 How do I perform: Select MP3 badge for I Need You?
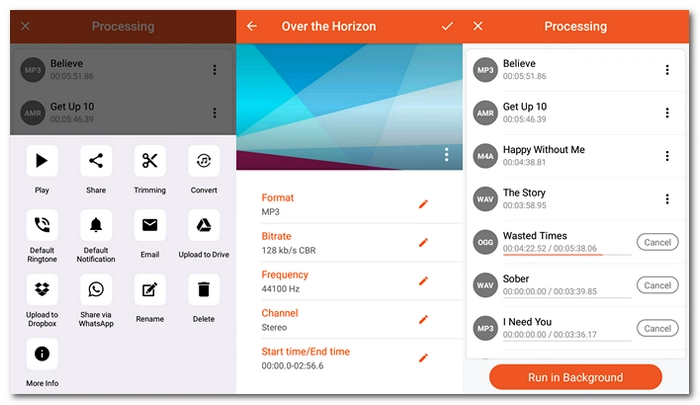485,328
